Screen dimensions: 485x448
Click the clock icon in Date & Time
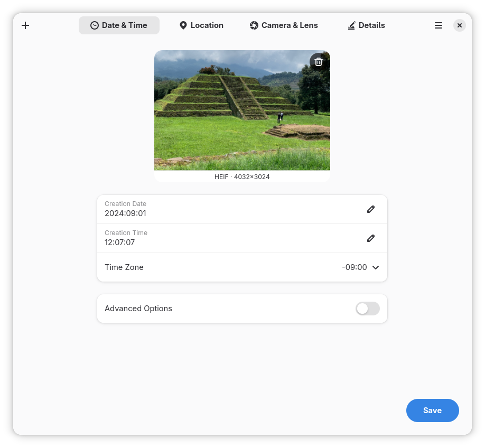pyautogui.click(x=95, y=25)
